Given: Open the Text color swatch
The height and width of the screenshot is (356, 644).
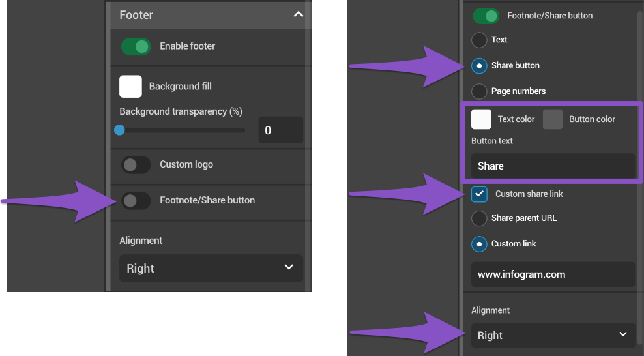Looking at the screenshot, I should 481,119.
